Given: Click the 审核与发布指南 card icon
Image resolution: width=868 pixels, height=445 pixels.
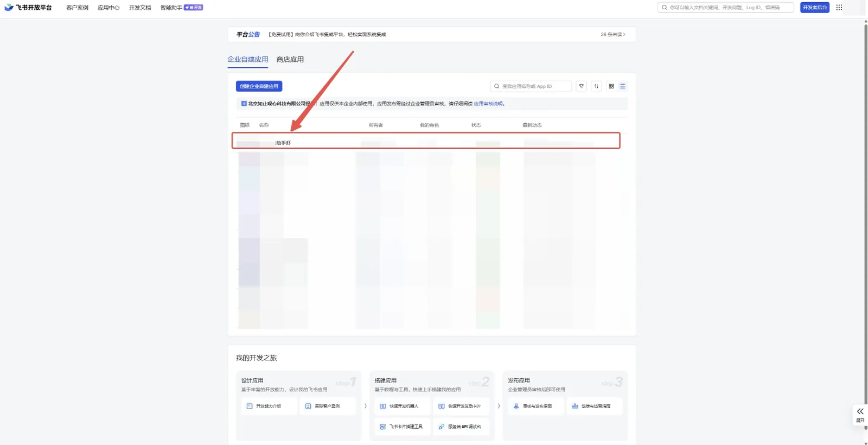Looking at the screenshot, I should 516,406.
